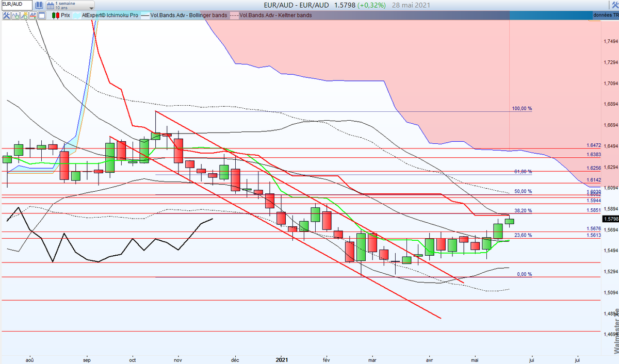The width and height of the screenshot is (619, 364).
Task: Open the instrument list book icon
Action: coord(39,5)
